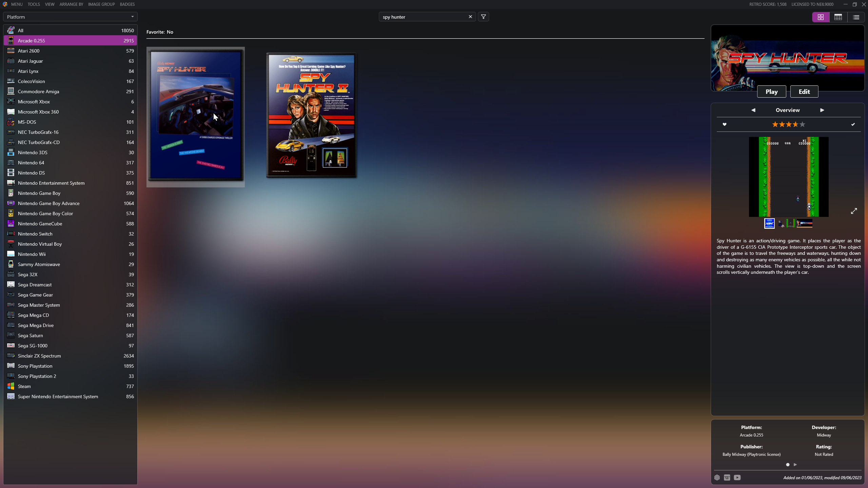Select the Sega Dreamcast platform

tap(70, 285)
